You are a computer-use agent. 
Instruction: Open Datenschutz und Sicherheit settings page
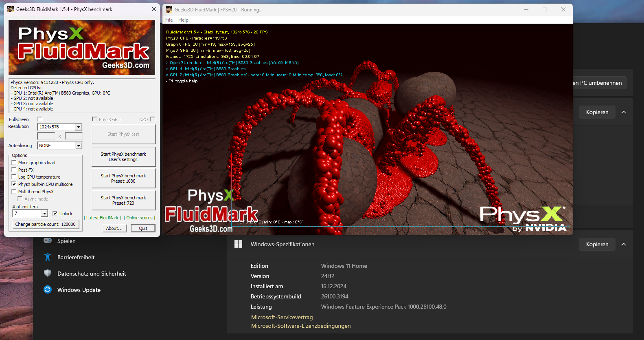[92, 274]
